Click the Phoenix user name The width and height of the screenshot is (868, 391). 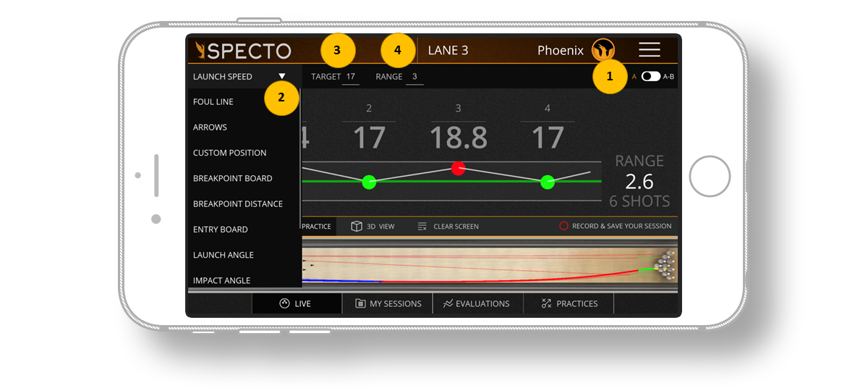tap(561, 51)
